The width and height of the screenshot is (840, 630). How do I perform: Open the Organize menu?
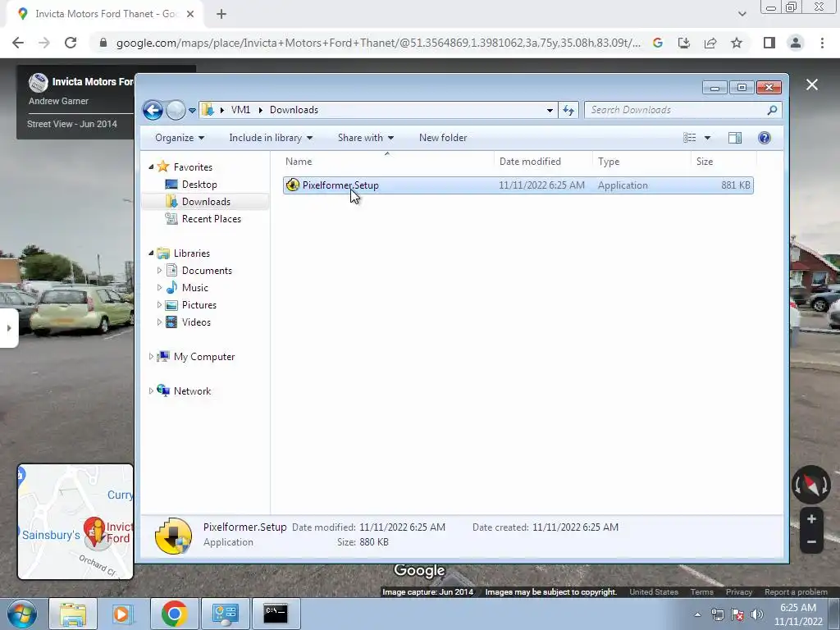coord(180,138)
